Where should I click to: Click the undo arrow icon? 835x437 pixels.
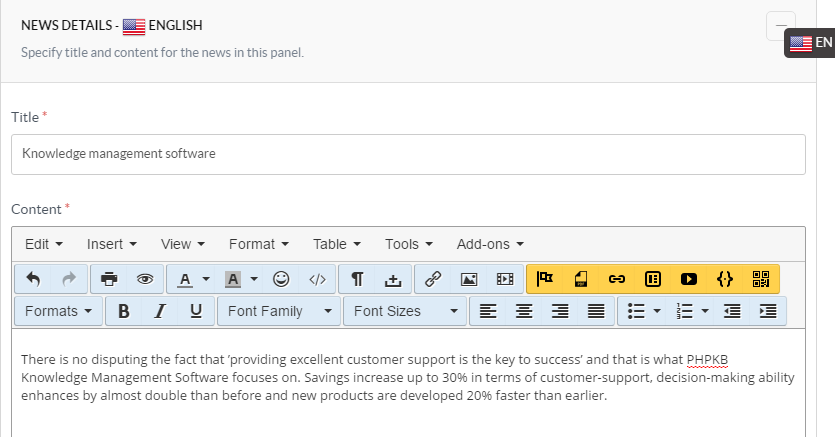[33, 279]
